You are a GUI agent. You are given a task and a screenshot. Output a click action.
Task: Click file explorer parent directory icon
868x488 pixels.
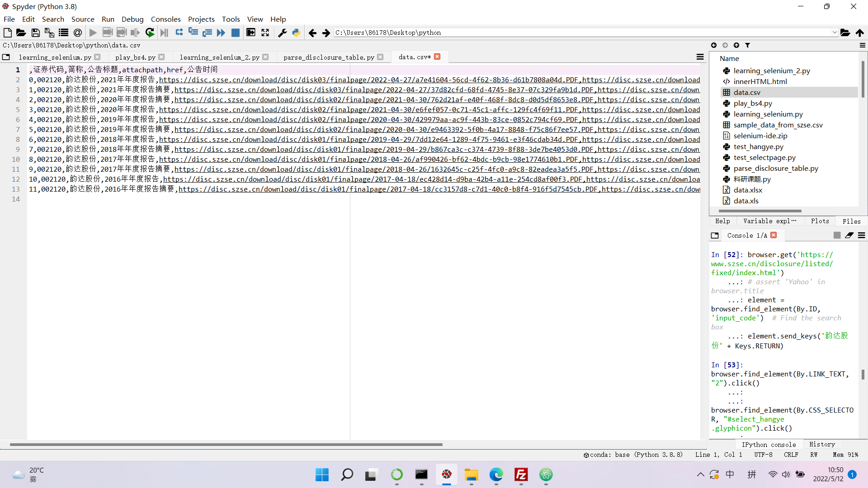(736, 45)
